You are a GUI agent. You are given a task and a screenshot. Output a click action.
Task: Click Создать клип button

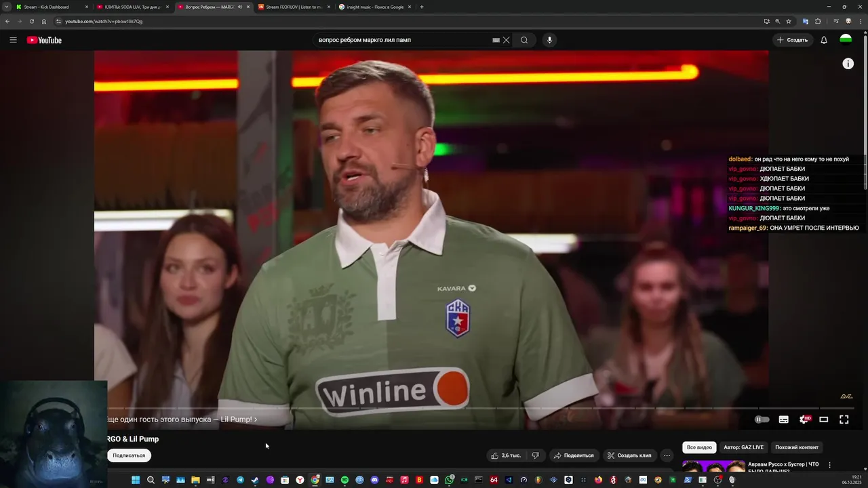tap(629, 455)
